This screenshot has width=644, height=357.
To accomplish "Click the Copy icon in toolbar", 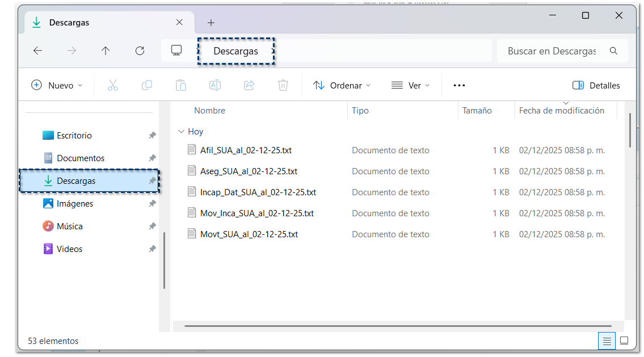I will 146,85.
